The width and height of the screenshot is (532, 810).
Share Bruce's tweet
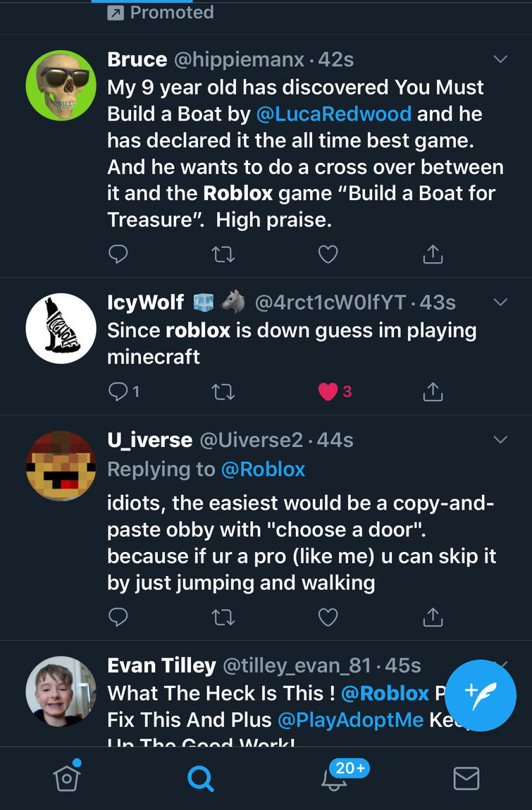[433, 254]
